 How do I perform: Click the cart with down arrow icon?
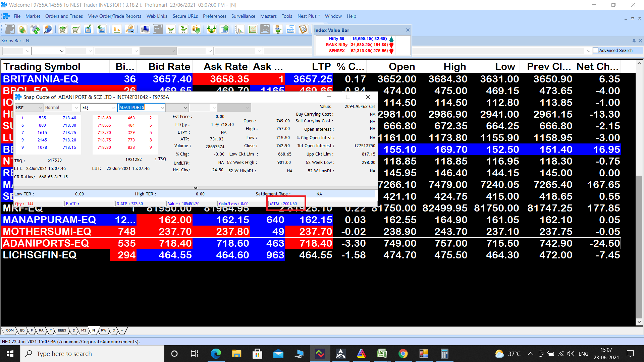(x=184, y=29)
